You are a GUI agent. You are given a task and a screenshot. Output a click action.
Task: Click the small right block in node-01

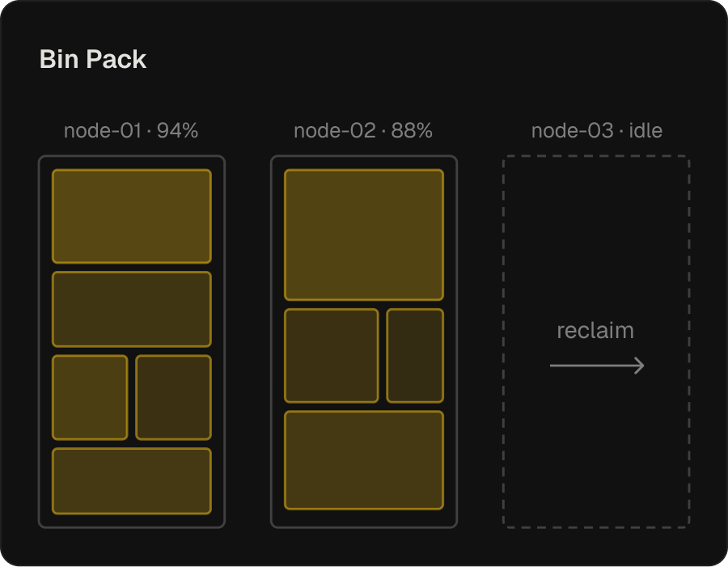pyautogui.click(x=174, y=397)
